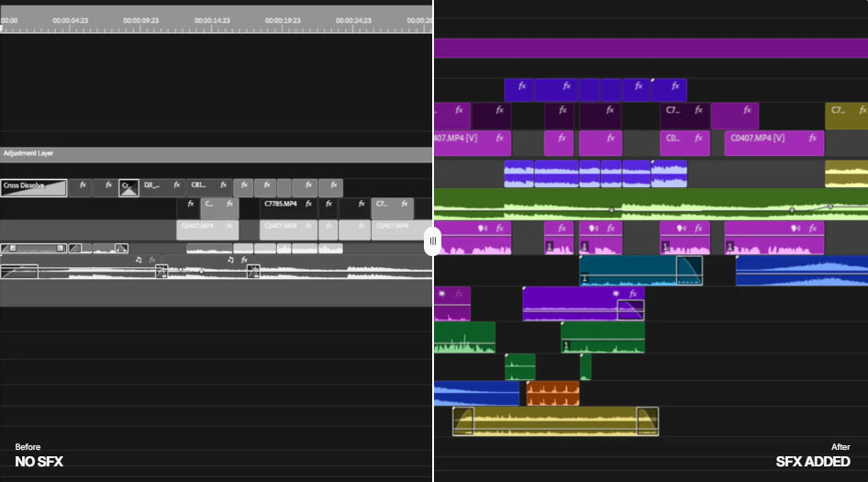Select the long purple adjustment clip at the top
The height and width of the screenshot is (482, 868).
(651, 48)
